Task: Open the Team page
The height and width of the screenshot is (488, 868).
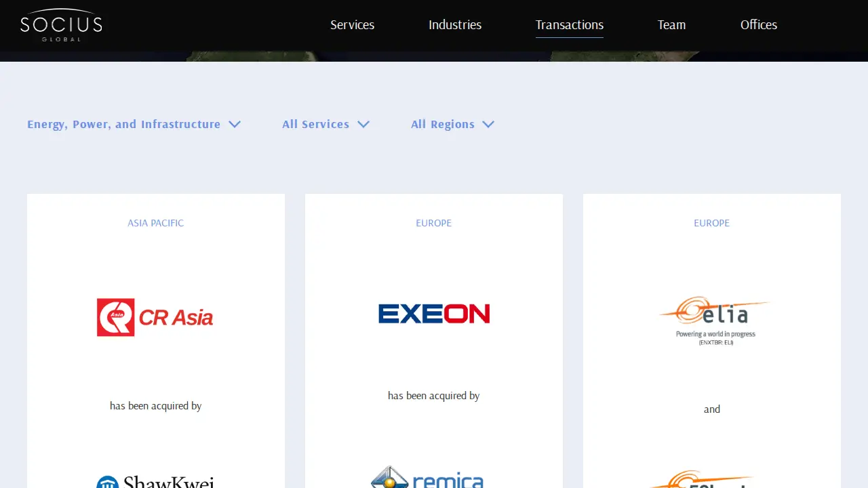Action: click(x=671, y=25)
